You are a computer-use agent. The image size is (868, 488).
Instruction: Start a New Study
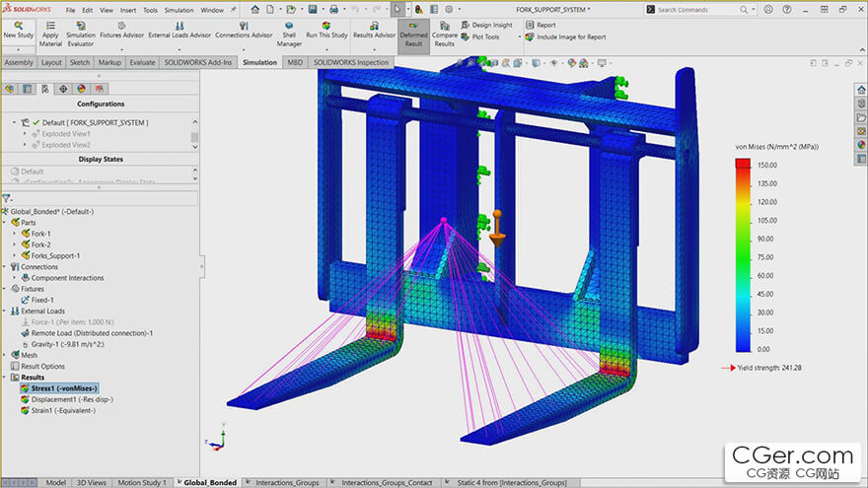click(19, 31)
